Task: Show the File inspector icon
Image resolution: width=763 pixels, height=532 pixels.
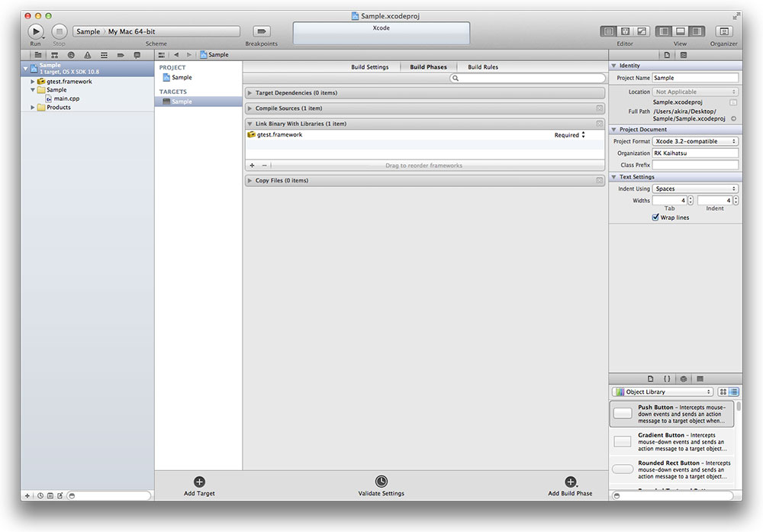Action: click(x=667, y=55)
